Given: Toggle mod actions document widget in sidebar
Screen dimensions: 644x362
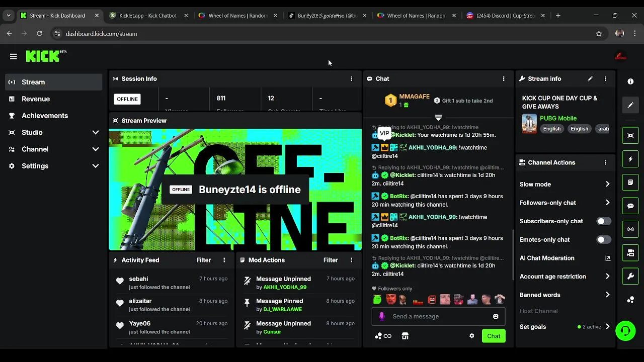Looking at the screenshot, I should (630, 182).
